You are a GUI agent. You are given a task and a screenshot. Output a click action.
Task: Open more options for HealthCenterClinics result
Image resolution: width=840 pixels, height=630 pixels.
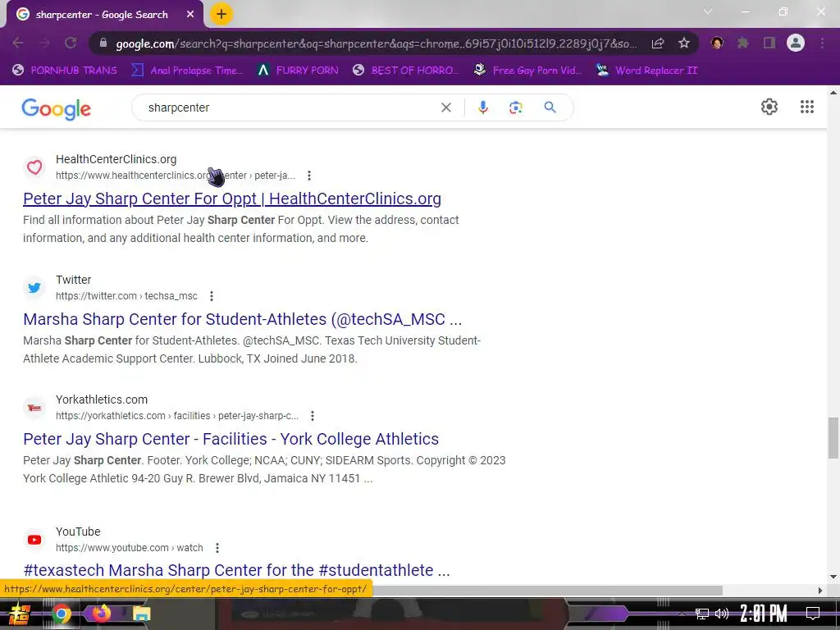point(309,176)
